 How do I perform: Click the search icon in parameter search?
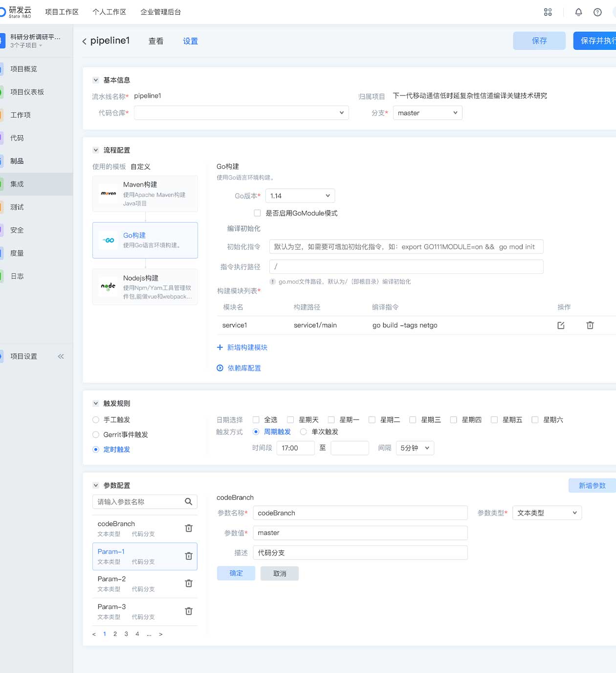(188, 501)
